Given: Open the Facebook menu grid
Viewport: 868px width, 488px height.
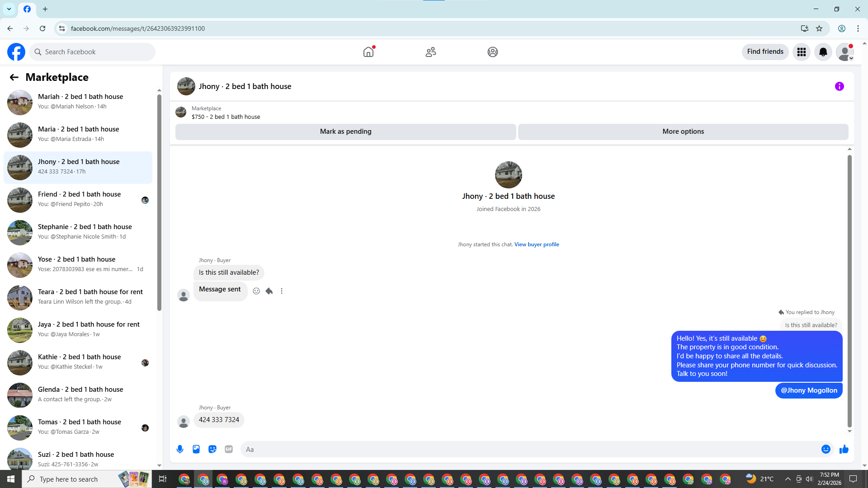Looking at the screenshot, I should click(x=801, y=52).
